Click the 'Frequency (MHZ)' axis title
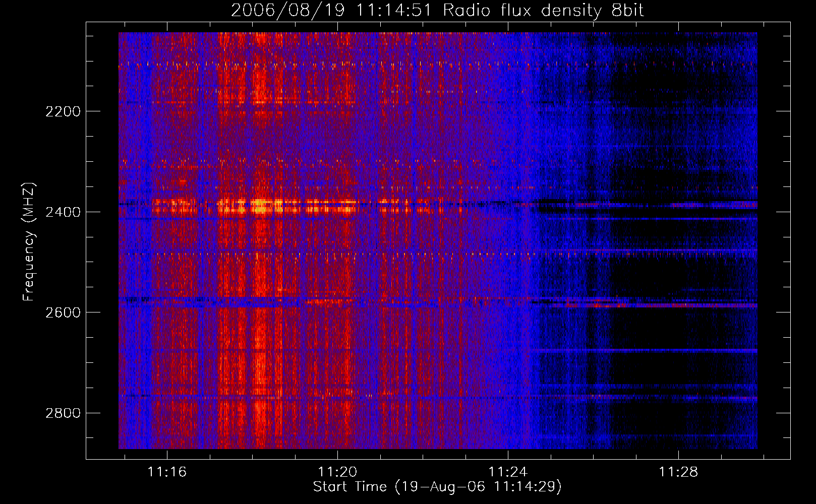Viewport: 816px width, 504px height. (29, 242)
